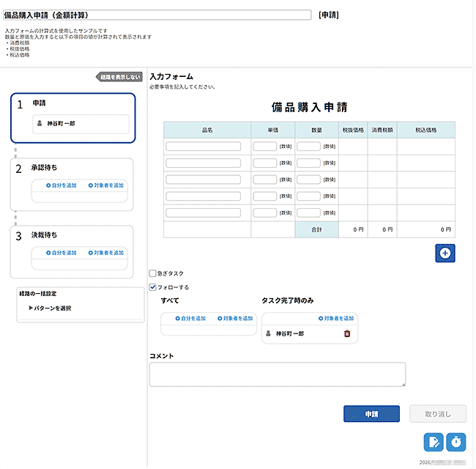Image resolution: width=476 pixels, height=469 pixels.
Task: Click the title field 備品購入申請（金額計算）
Action: click(x=157, y=15)
